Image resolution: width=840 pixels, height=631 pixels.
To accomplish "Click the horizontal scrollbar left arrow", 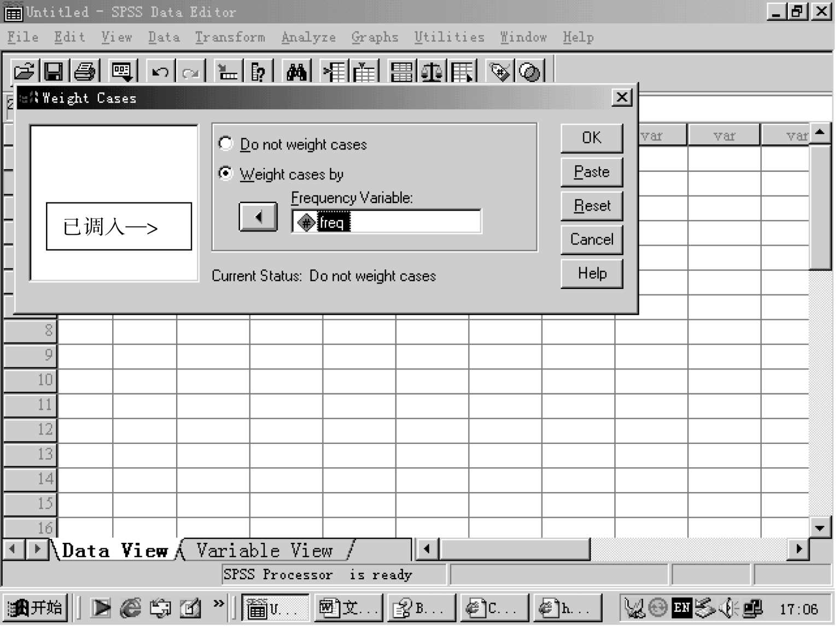I will pyautogui.click(x=427, y=549).
